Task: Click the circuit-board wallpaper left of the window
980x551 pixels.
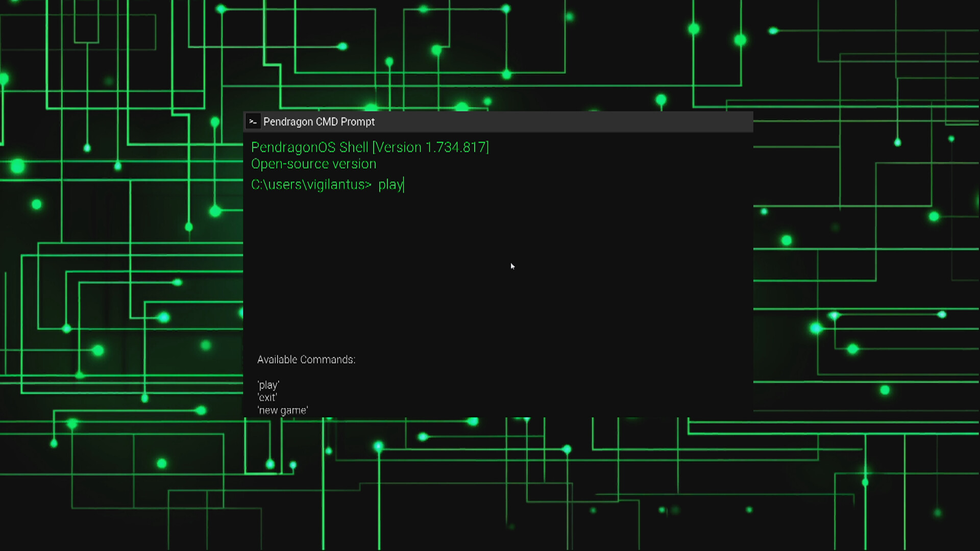Action: click(x=117, y=255)
